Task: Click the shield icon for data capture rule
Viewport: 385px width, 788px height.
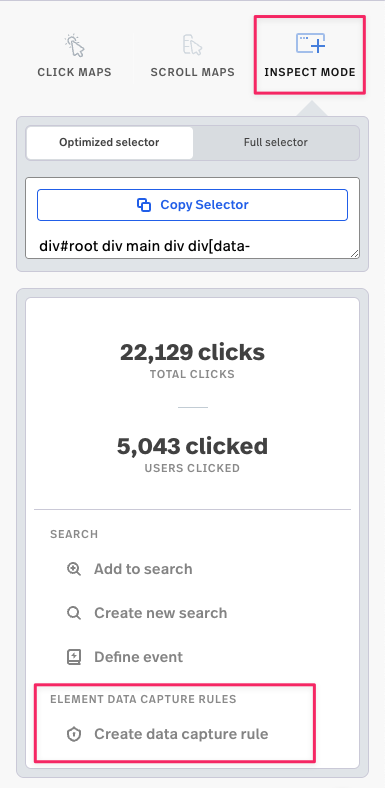Action: (73, 735)
